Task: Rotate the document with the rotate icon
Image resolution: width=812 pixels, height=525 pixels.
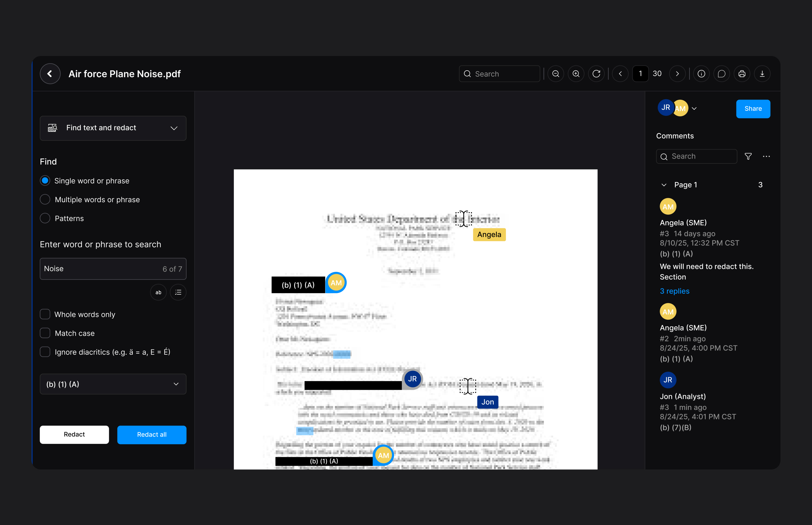Action: (x=596, y=74)
